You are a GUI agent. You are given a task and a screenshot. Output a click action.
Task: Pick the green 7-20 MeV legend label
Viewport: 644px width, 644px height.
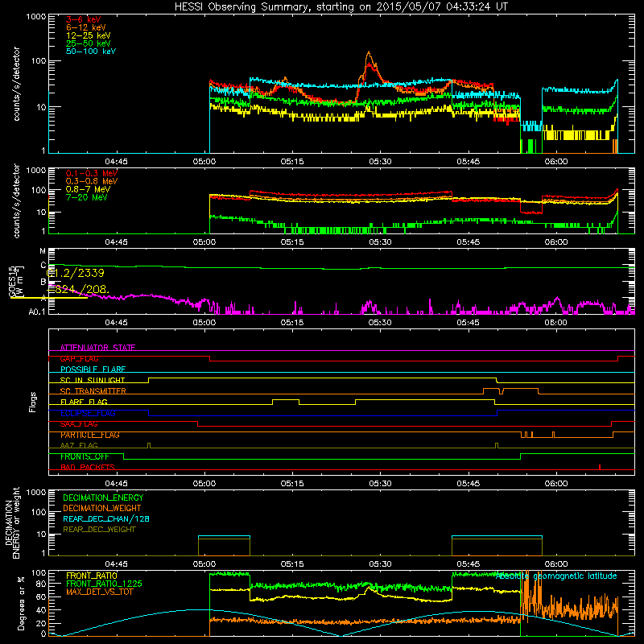[87, 197]
